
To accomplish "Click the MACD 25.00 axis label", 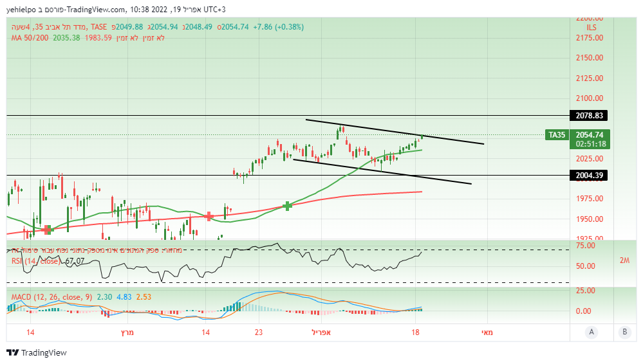I will tap(585, 291).
